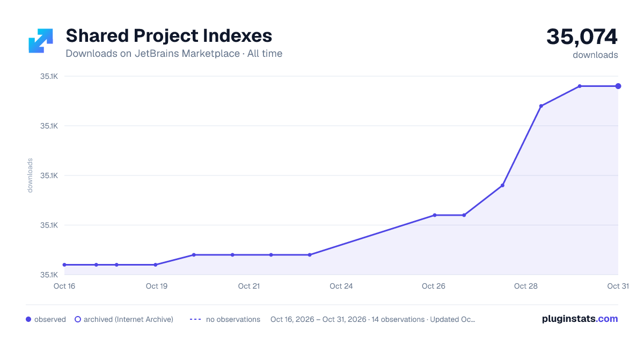
Task: Click the 'no observations' legend entry
Action: [x=225, y=319]
